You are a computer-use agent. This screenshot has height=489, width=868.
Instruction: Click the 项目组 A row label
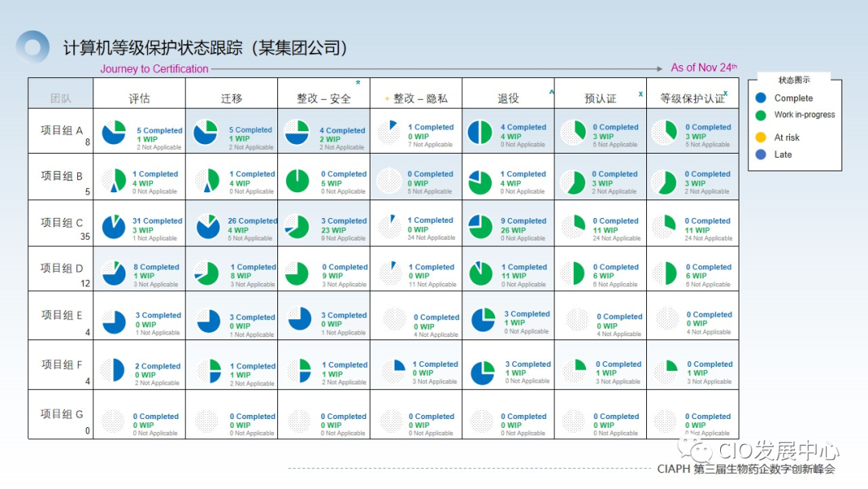pyautogui.click(x=61, y=131)
